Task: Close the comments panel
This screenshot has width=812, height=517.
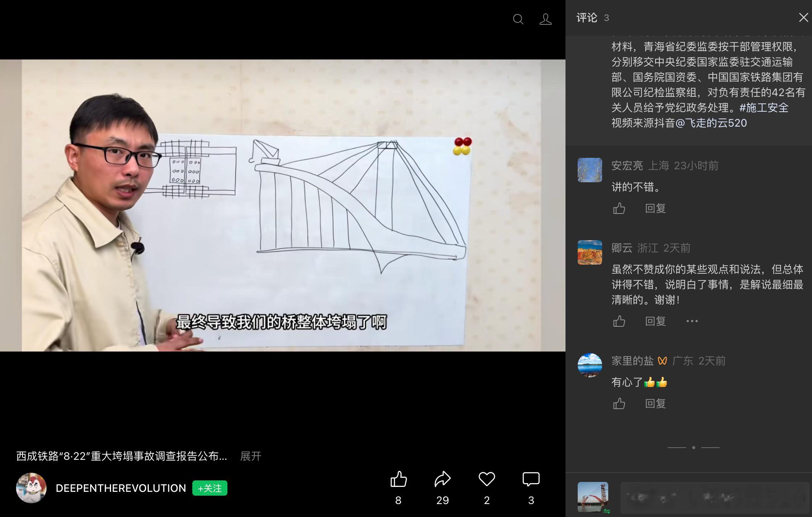Action: [803, 18]
